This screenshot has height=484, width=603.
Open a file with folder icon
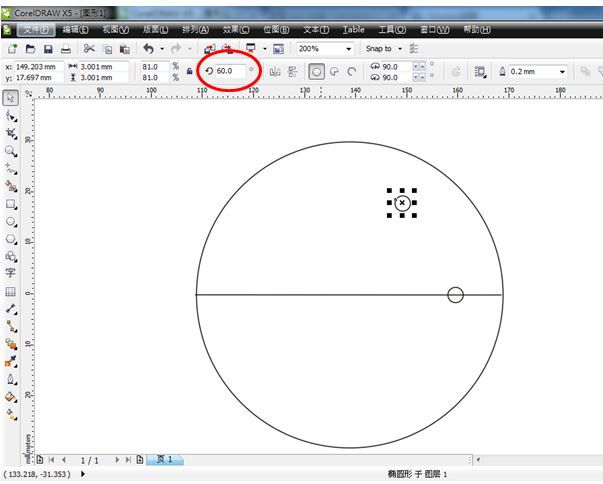[30, 49]
